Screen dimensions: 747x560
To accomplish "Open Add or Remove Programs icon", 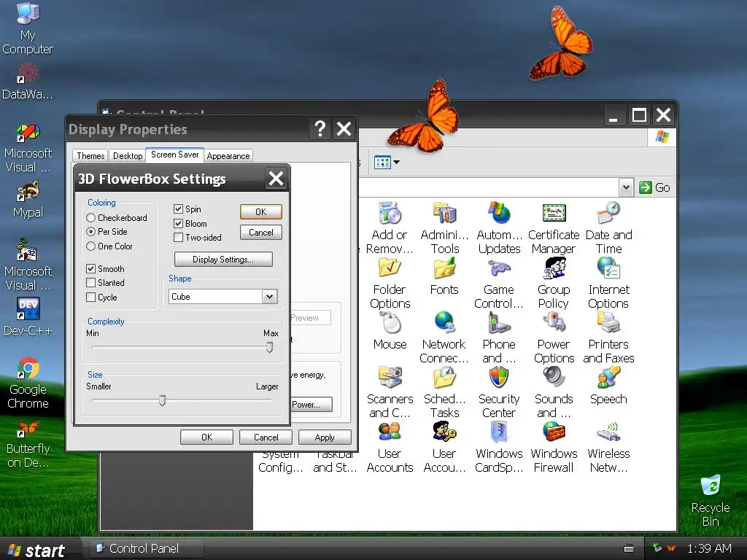I will [390, 212].
